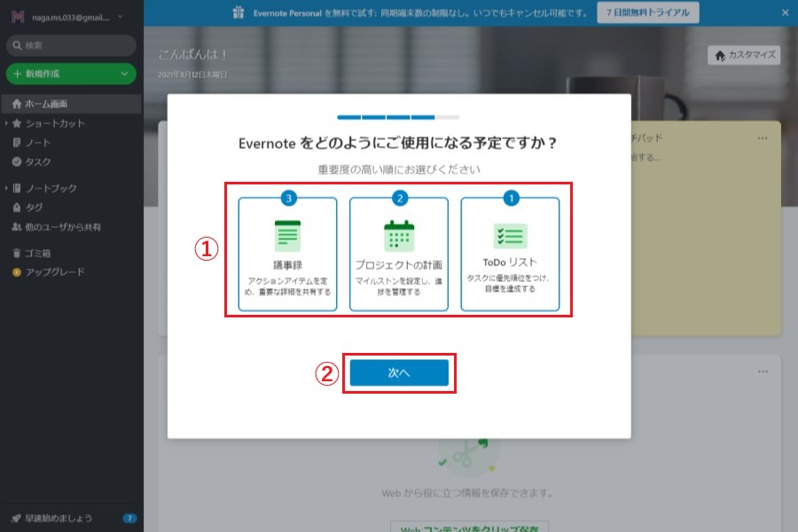Click the カスタマイズ button
The height and width of the screenshot is (532, 798).
pyautogui.click(x=744, y=55)
